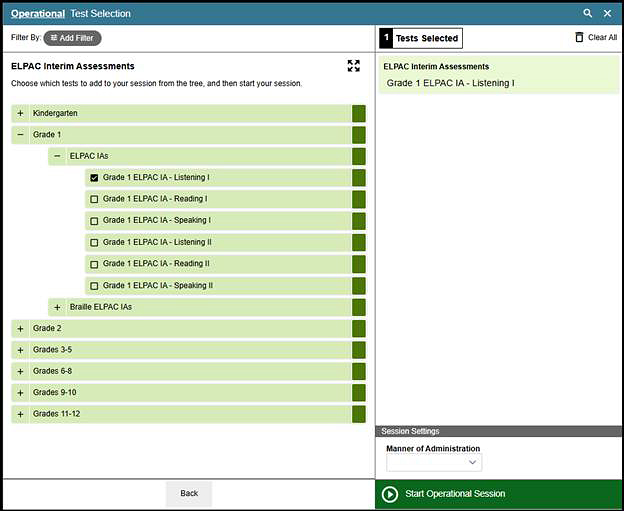Screen dimensions: 624x511
Task: Click the Add Filter button
Action: coord(72,38)
